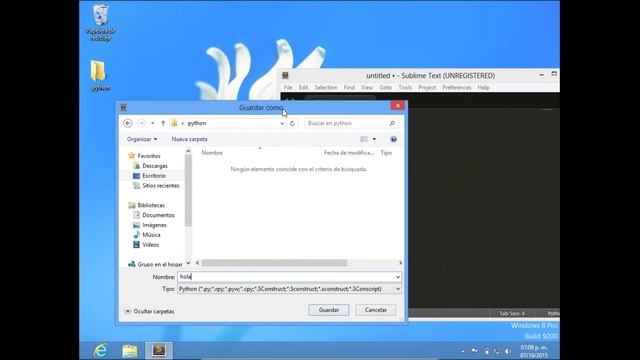The height and width of the screenshot is (360, 640).
Task: Open the Tipo file type dropdown
Action: 289,289
